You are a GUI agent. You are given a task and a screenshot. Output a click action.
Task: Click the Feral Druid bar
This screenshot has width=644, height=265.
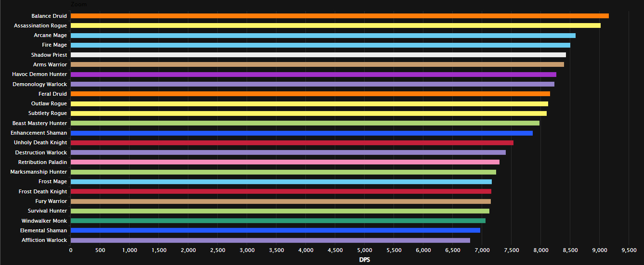click(310, 94)
